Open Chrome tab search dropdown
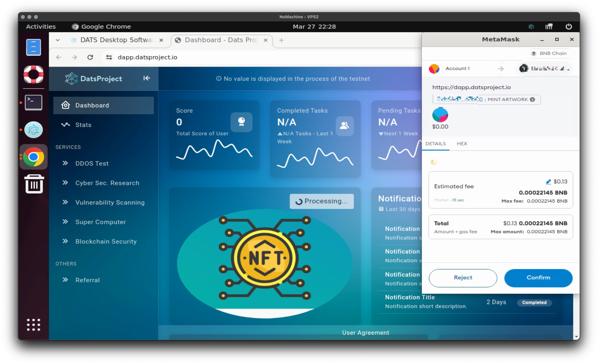598x364 pixels. click(x=58, y=40)
